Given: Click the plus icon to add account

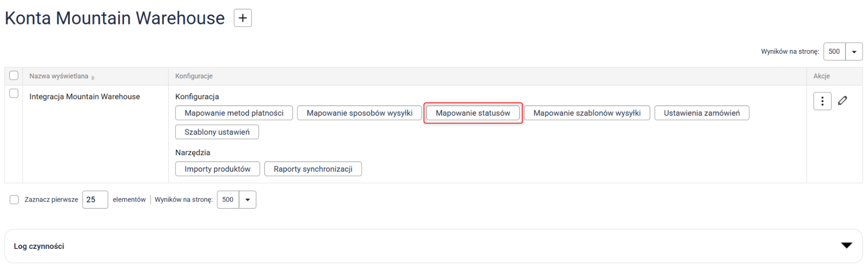Looking at the screenshot, I should coord(243,18).
